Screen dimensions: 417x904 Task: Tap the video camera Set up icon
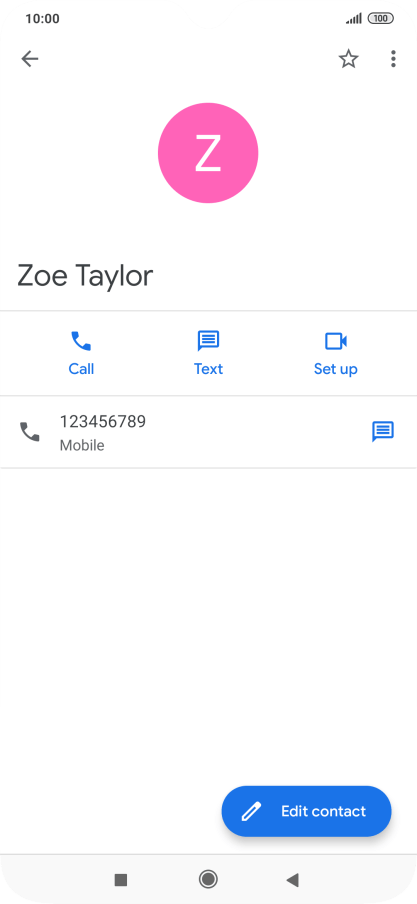click(336, 341)
